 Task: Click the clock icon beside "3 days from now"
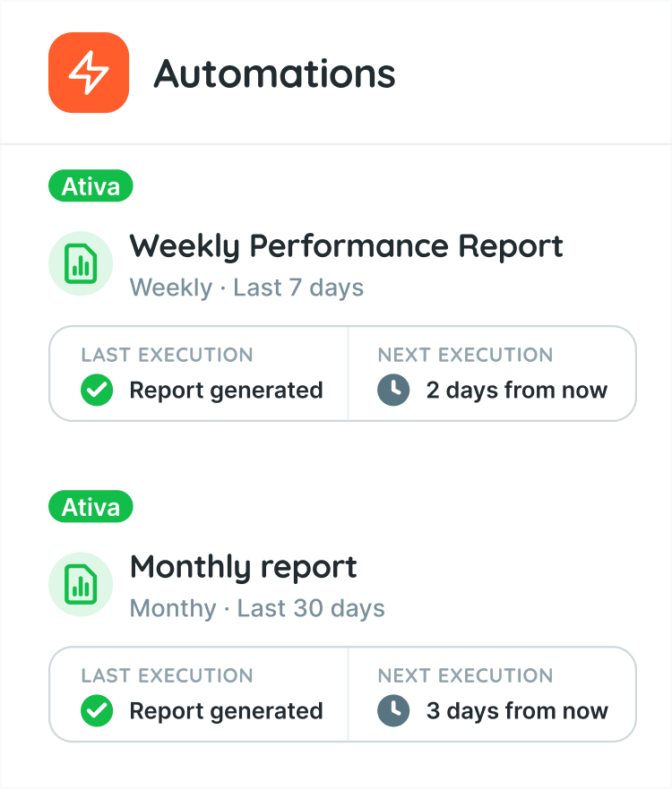[x=393, y=711]
